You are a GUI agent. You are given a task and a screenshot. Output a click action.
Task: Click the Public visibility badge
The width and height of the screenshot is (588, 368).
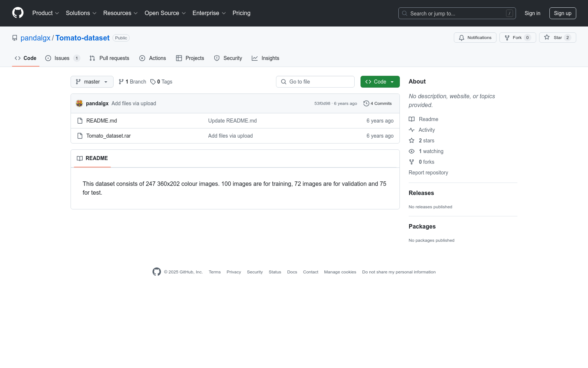click(121, 38)
